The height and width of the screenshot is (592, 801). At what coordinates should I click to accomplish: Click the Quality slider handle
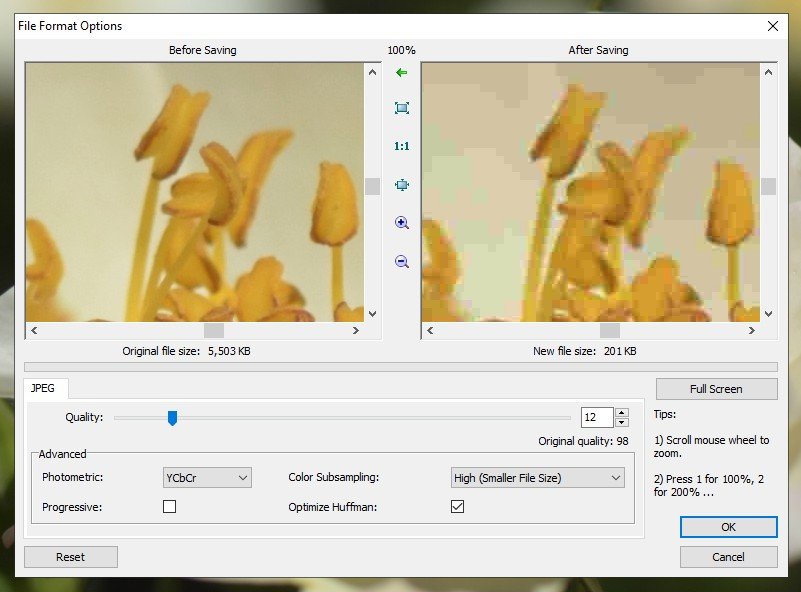tap(172, 418)
